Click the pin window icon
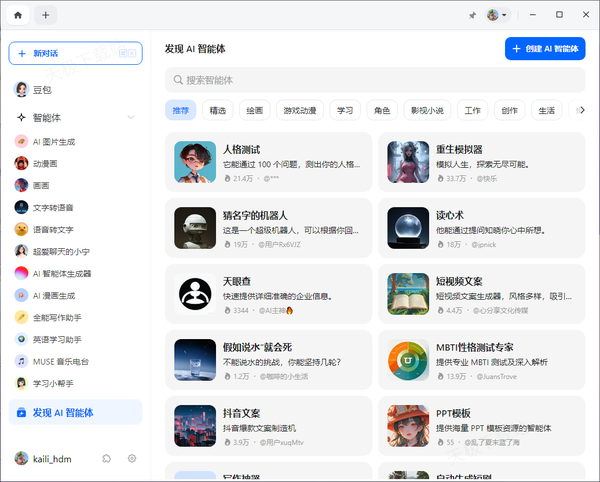The image size is (600, 482). coord(472,15)
